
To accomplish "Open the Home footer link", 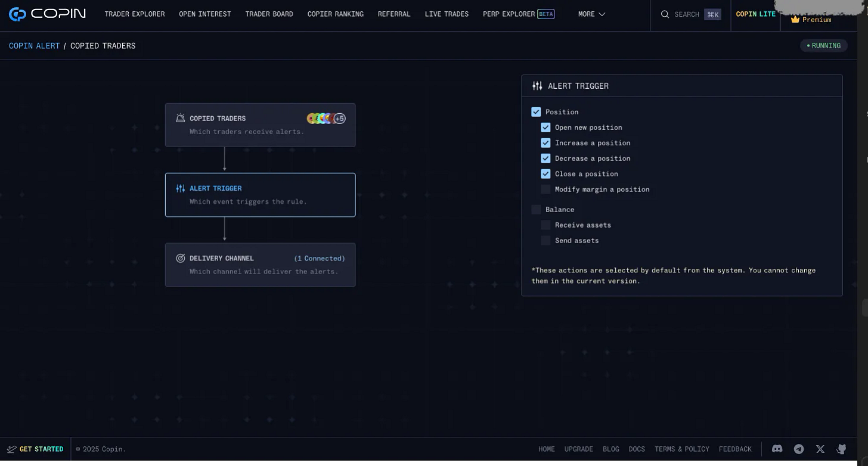I will click(x=547, y=449).
